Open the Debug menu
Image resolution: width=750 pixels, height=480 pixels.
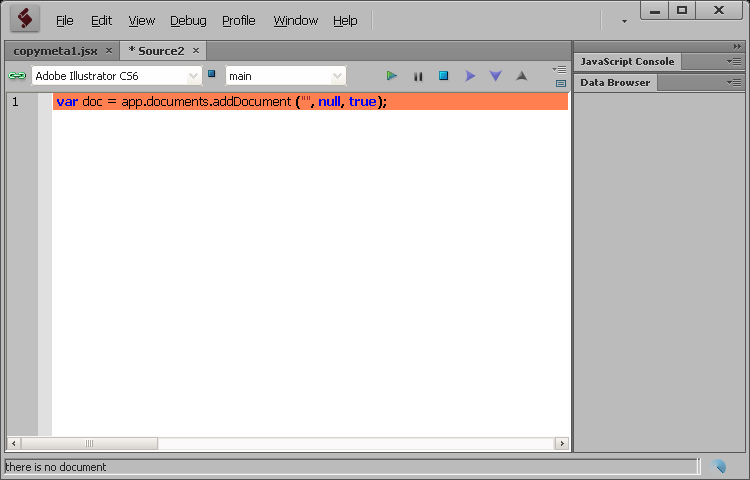point(188,21)
